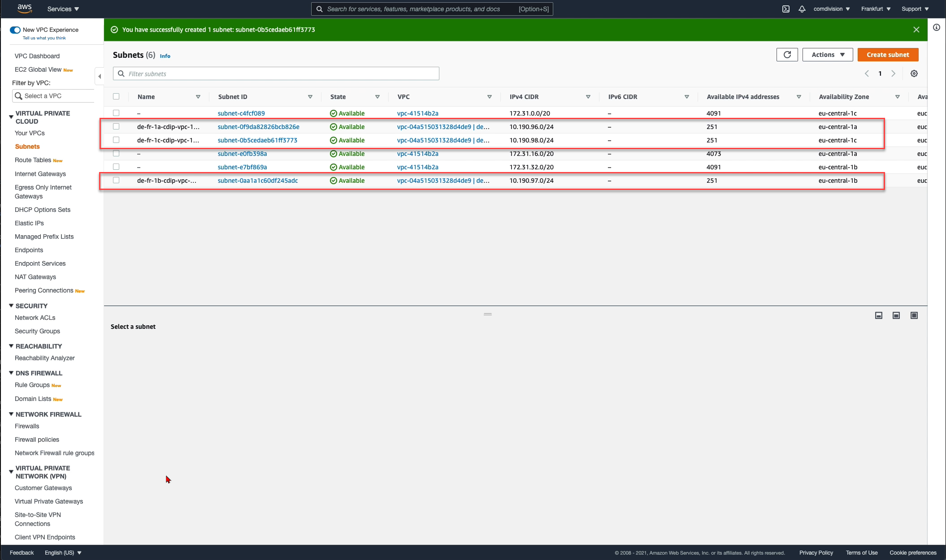Open Reachability Analyzer page
Viewport: 946px width, 560px height.
(45, 358)
